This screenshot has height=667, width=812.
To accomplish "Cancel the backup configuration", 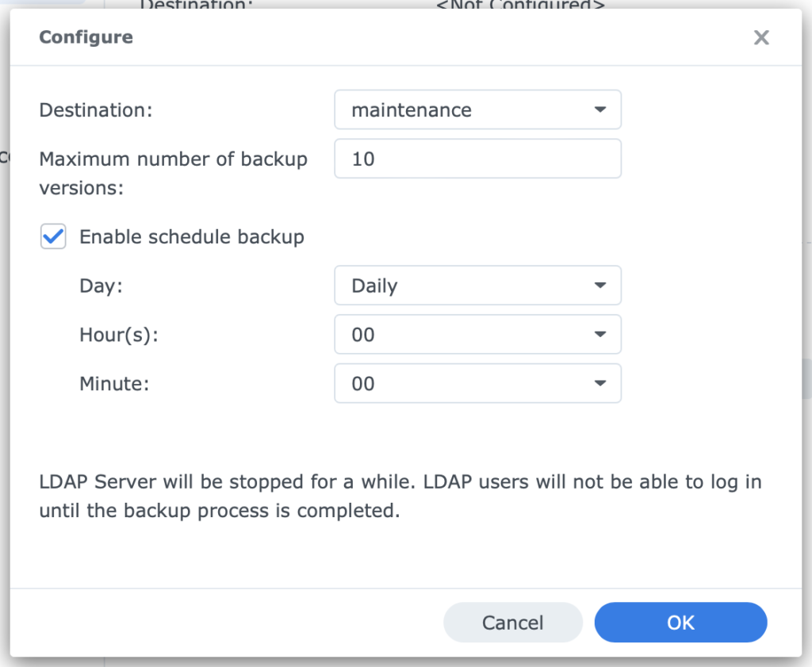I will point(512,622).
